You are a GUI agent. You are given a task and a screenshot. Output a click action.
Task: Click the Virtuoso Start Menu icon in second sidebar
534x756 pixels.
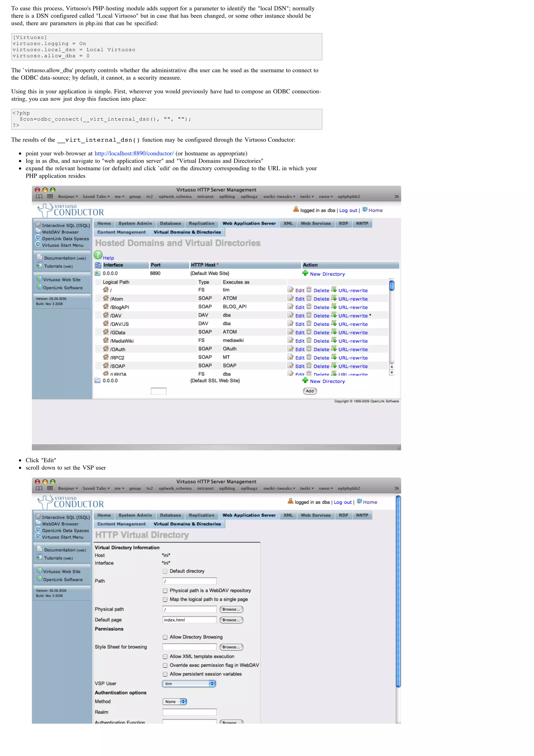(38, 536)
